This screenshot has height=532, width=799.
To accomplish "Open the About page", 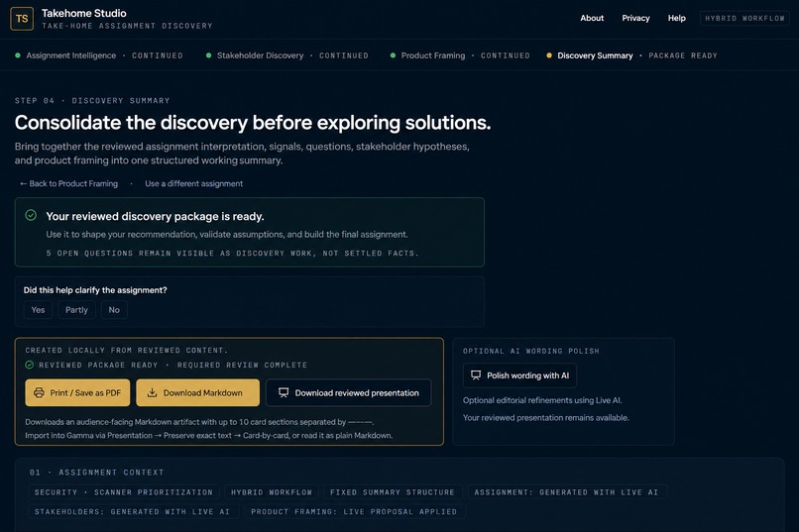I will pos(592,18).
